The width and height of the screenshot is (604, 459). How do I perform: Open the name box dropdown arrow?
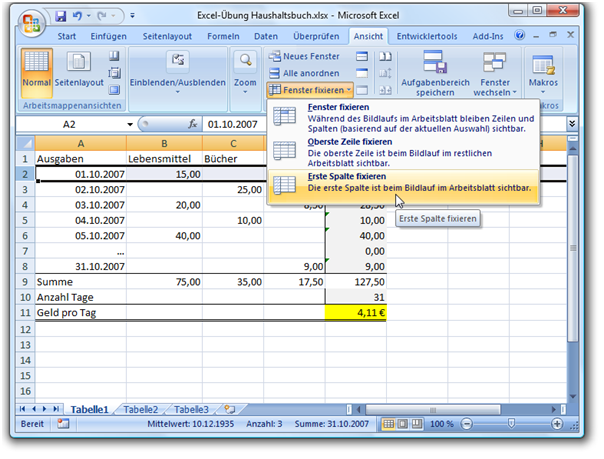click(130, 124)
